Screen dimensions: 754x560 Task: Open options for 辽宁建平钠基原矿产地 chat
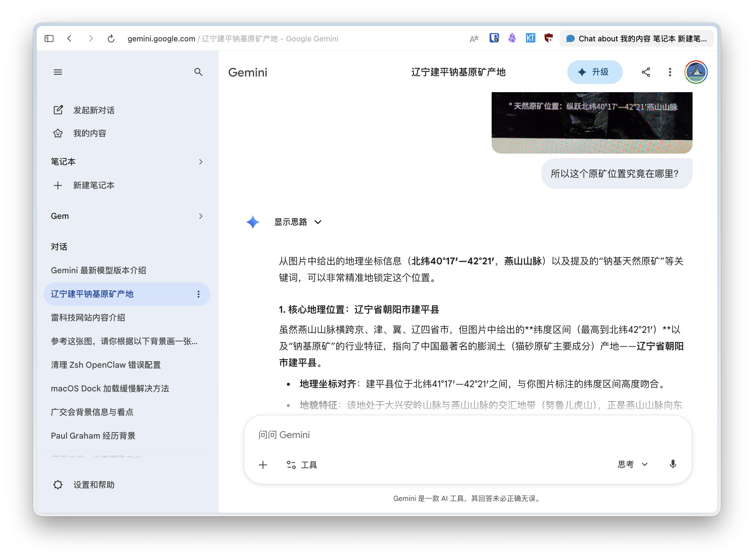198,294
